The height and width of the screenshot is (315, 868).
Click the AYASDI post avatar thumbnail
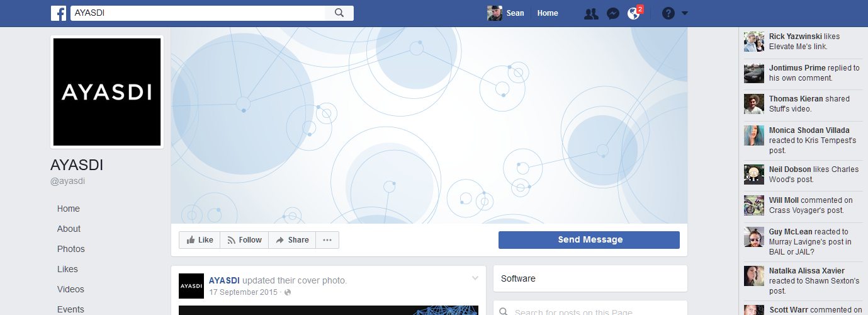(x=191, y=286)
